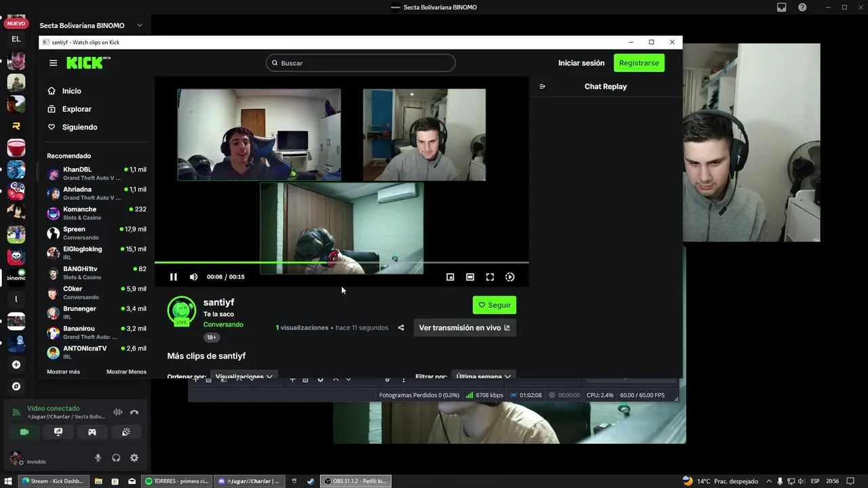Image resolution: width=868 pixels, height=488 pixels.
Task: Open KhanDBL recommended channel
Action: tap(96, 174)
